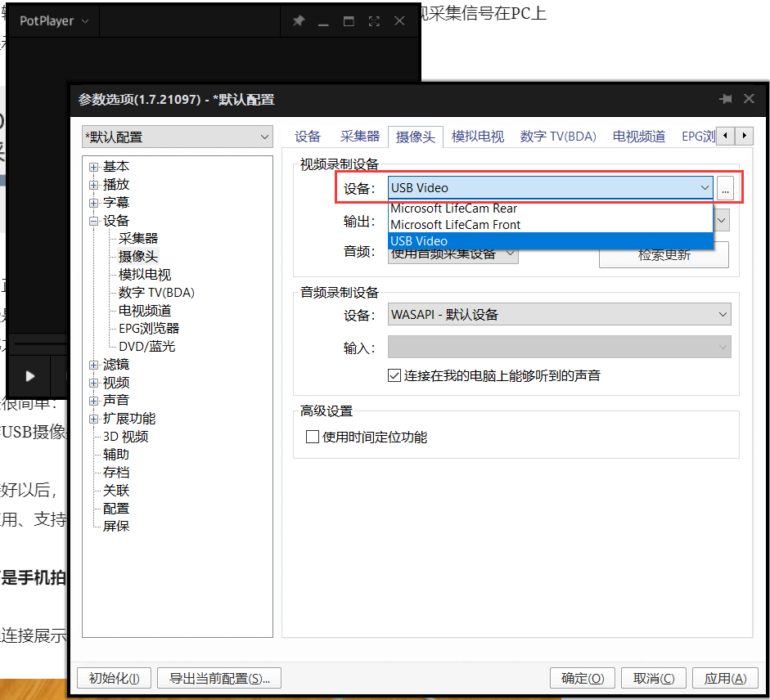Choose Microsoft LifeCam Front option

click(455, 225)
